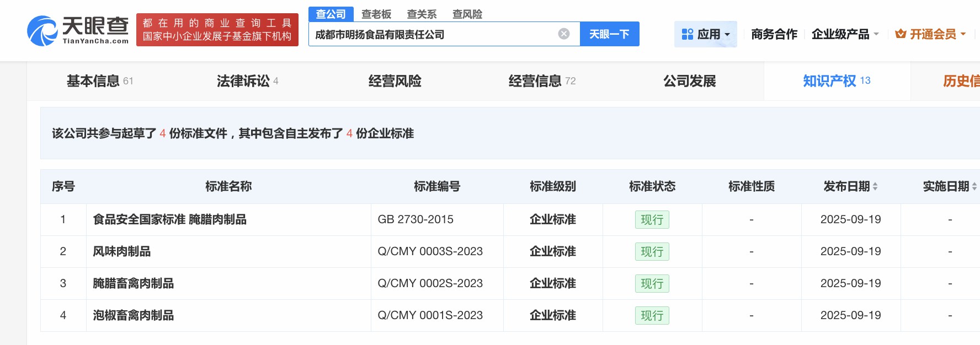Click the TianYanCha logo
Screen dimensions: 980x345
[78, 30]
